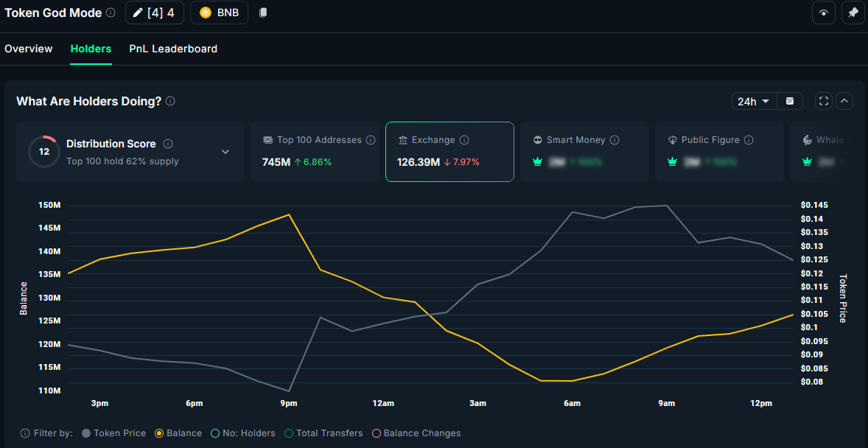This screenshot has height=448, width=868.
Task: Switch to the Overview tab
Action: [28, 49]
